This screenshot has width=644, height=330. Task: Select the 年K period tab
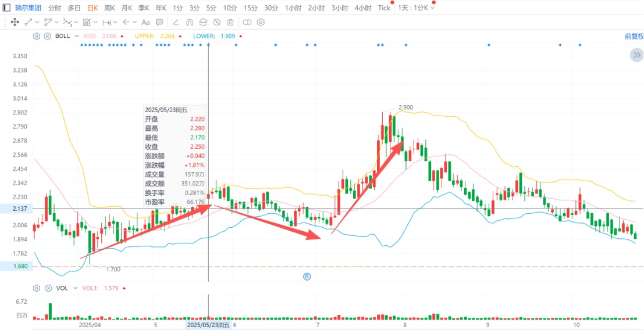[x=161, y=8]
